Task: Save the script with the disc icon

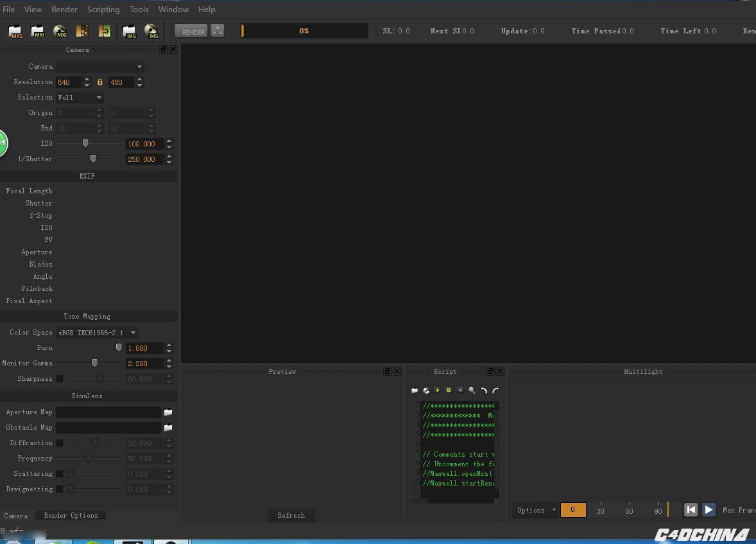Action: (x=426, y=390)
